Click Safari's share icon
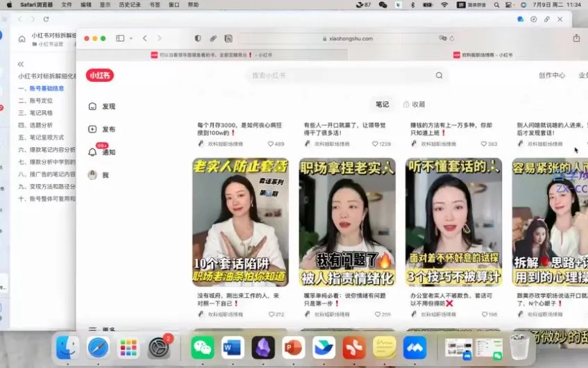 (576, 38)
